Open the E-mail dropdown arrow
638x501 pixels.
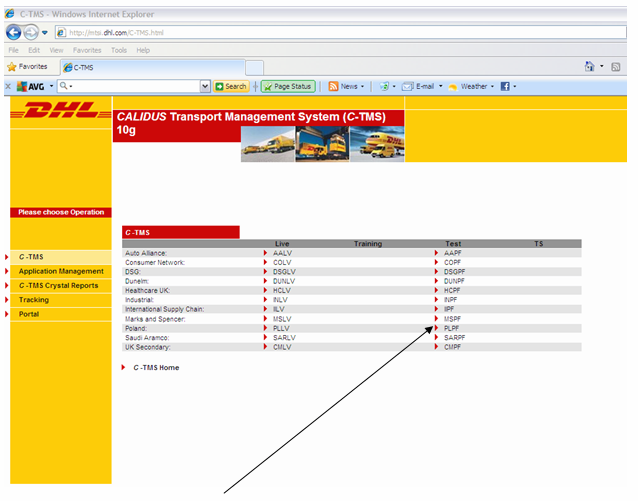(441, 86)
